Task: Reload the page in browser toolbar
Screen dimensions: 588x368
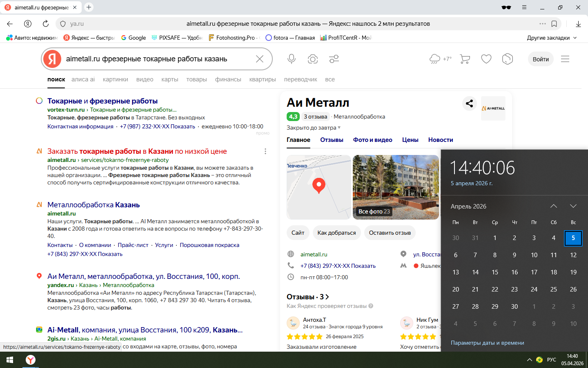Action: (x=46, y=24)
